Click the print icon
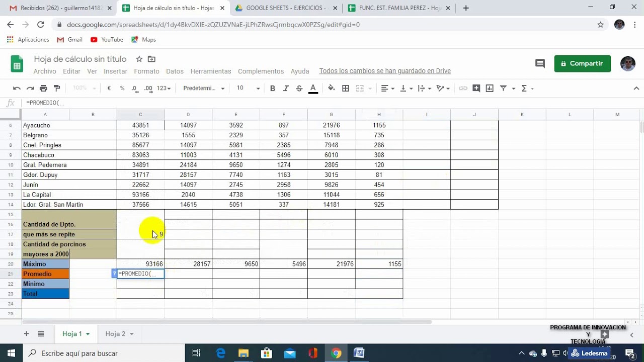 tap(43, 88)
